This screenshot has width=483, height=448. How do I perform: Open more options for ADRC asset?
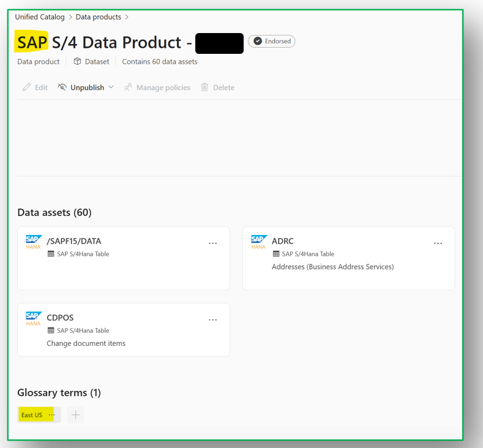coord(438,243)
